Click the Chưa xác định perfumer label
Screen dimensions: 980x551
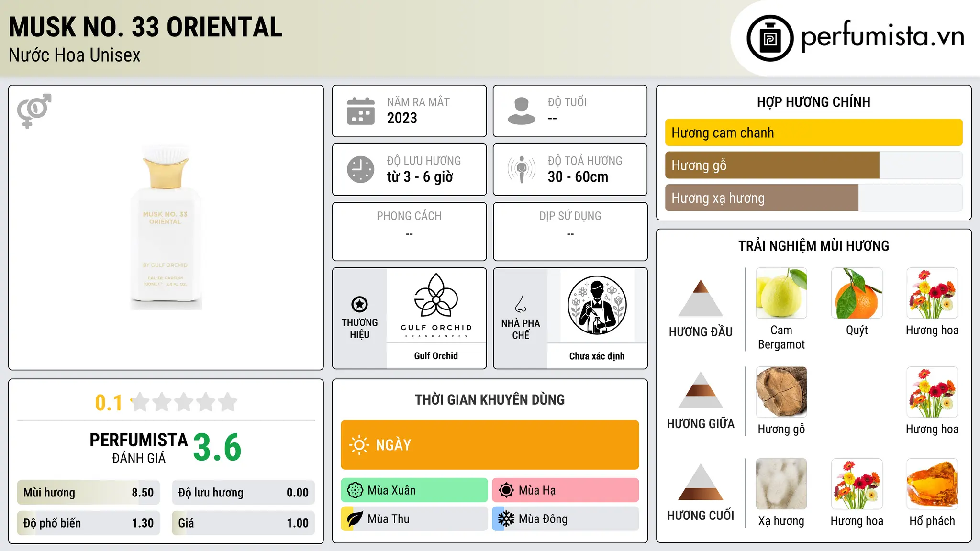pos(597,356)
